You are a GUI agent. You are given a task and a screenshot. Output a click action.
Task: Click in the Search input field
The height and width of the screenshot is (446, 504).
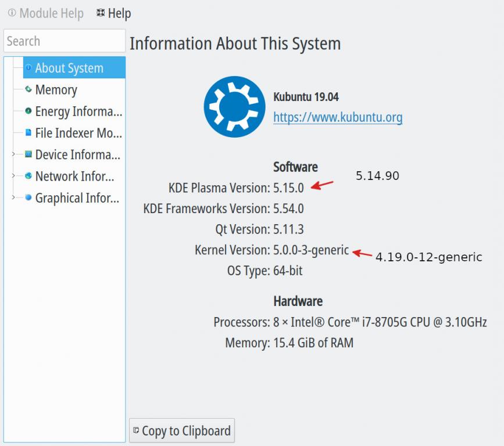click(64, 41)
